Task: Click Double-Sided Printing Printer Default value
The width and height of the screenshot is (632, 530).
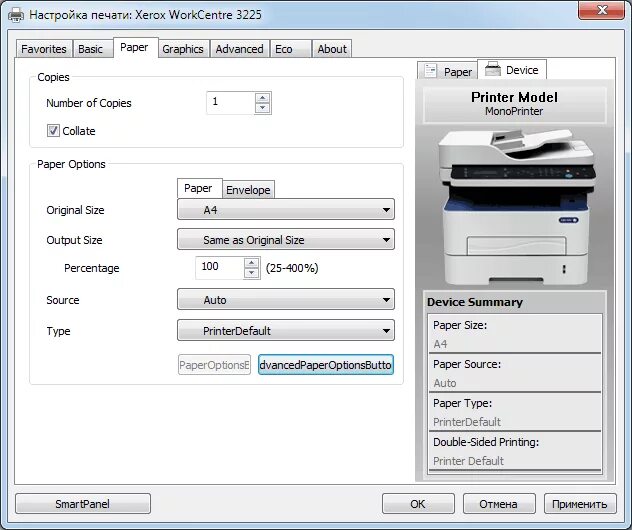Action: click(468, 461)
